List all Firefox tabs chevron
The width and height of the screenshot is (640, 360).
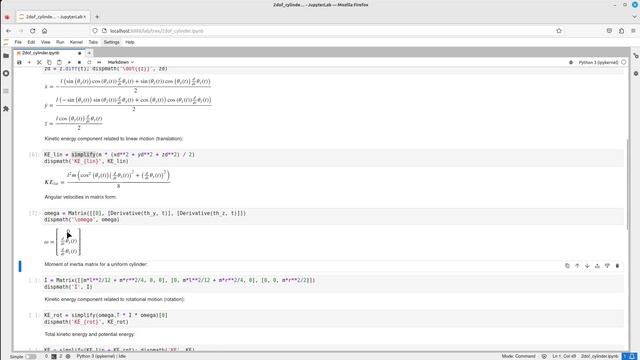pos(634,17)
